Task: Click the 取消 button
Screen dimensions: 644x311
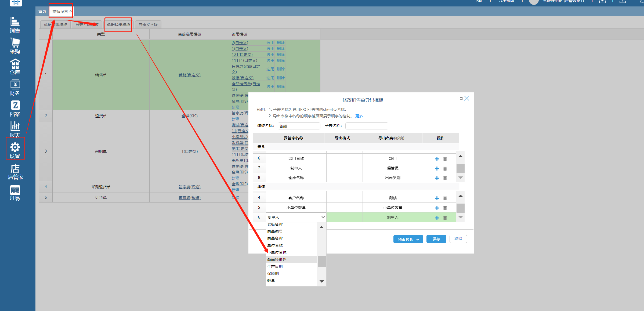Action: pyautogui.click(x=458, y=239)
